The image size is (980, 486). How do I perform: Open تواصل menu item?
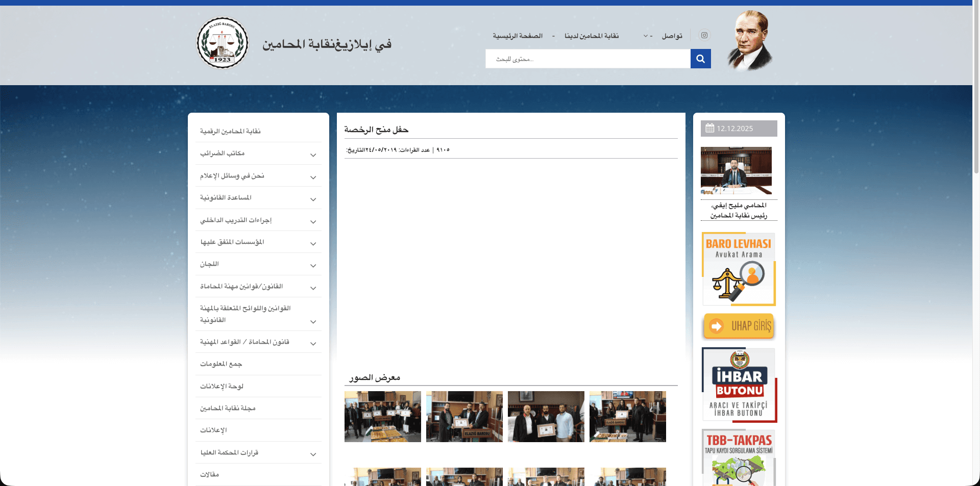(672, 36)
